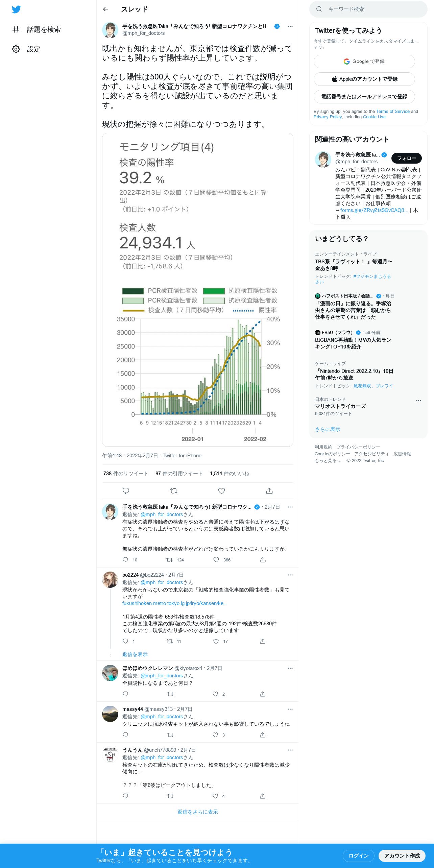Click フォロー to follow mph_for_doctors
The image size is (434, 868).
tap(407, 158)
